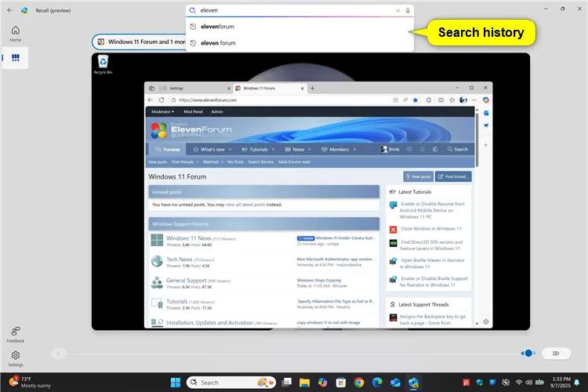Open Recall Settings gear in sidebar
This screenshot has height=392, width=588.
click(x=16, y=358)
